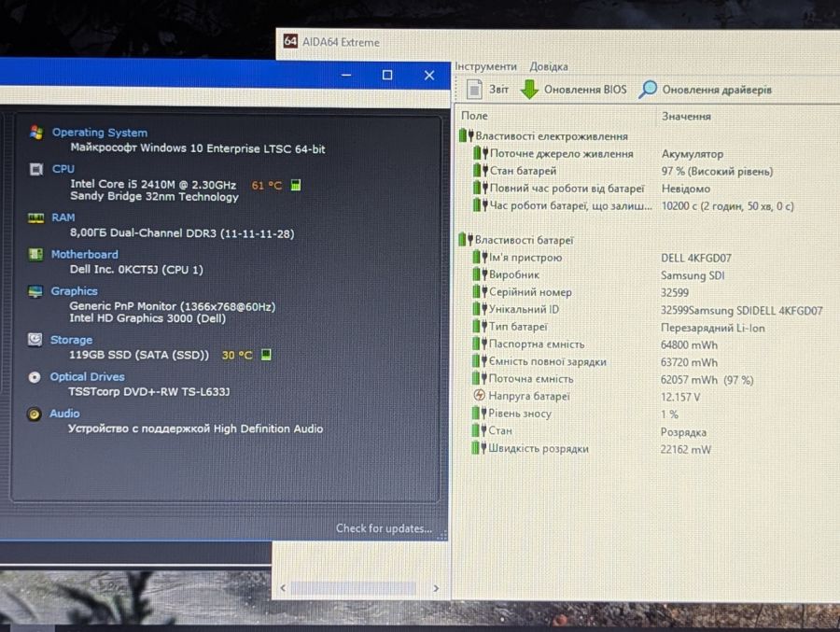This screenshot has height=632, width=840.
Task: Open the Storage section link
Action: [71, 340]
